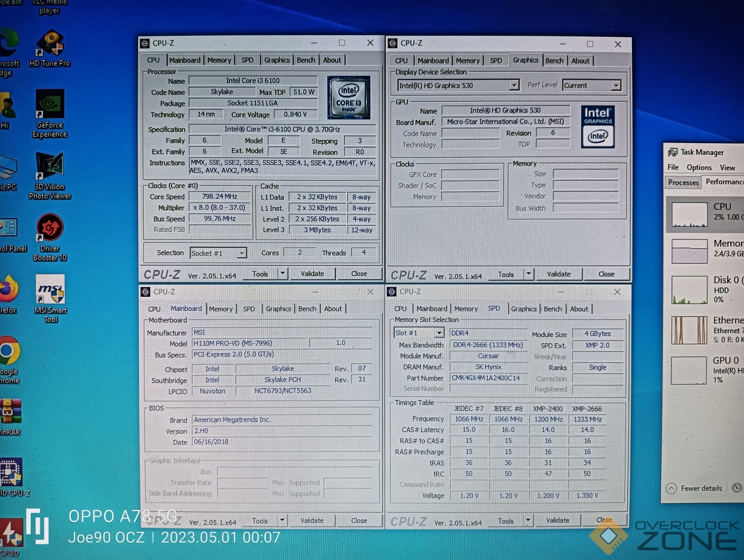Click Module Size 4 GBytes value
The width and height of the screenshot is (744, 560).
[597, 334]
